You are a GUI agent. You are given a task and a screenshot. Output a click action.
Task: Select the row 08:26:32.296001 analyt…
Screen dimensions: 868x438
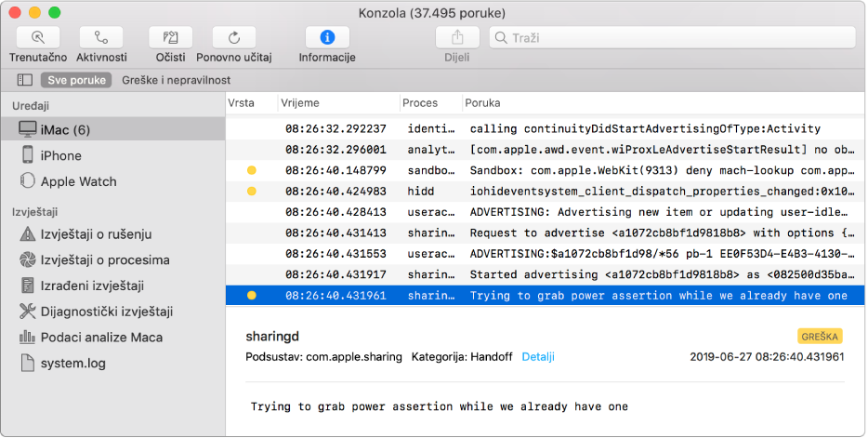pos(545,150)
